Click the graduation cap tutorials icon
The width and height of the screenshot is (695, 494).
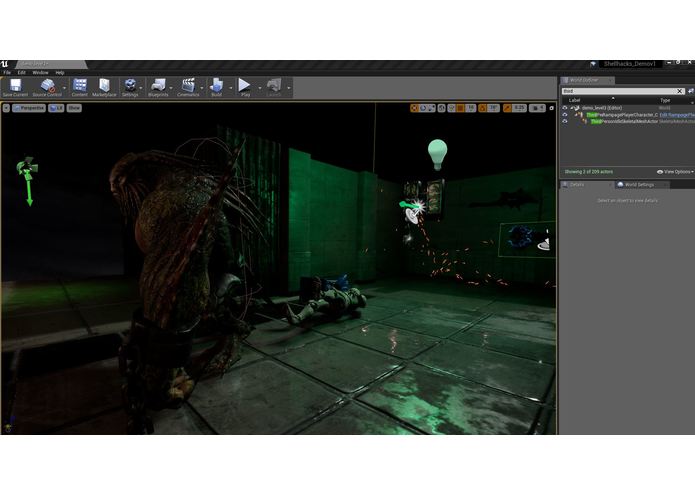point(593,64)
